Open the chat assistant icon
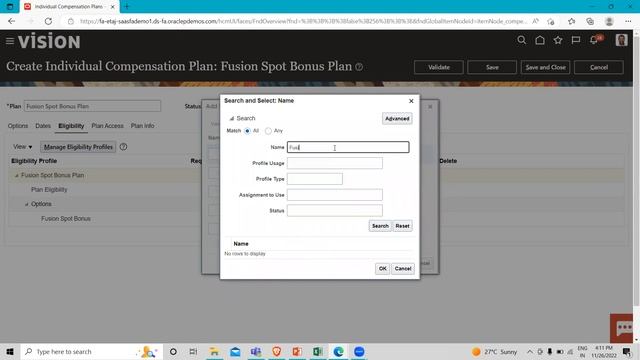Screen dimensions: 640x360 [x=622, y=328]
